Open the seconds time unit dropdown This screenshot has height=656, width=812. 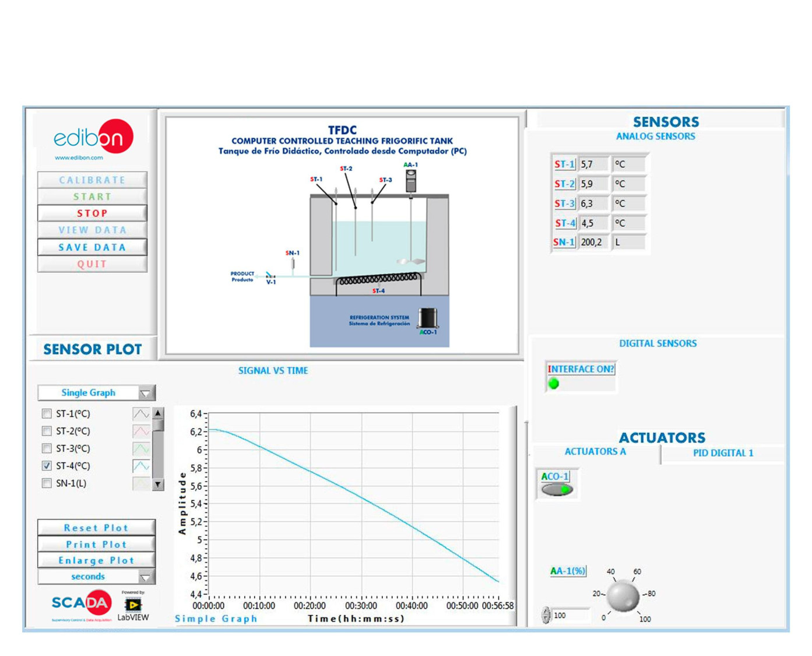pyautogui.click(x=145, y=577)
